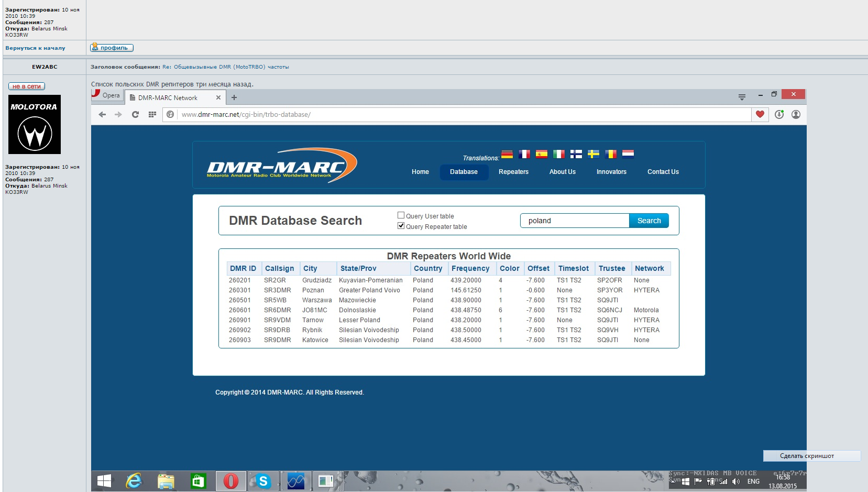Click the DMR ID column header
This screenshot has height=492, width=868.
tap(243, 268)
